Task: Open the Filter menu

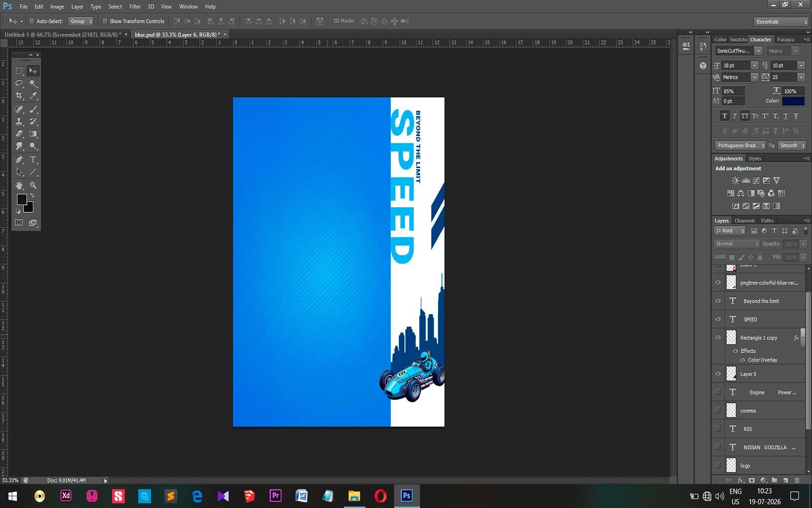Action: tap(134, 7)
